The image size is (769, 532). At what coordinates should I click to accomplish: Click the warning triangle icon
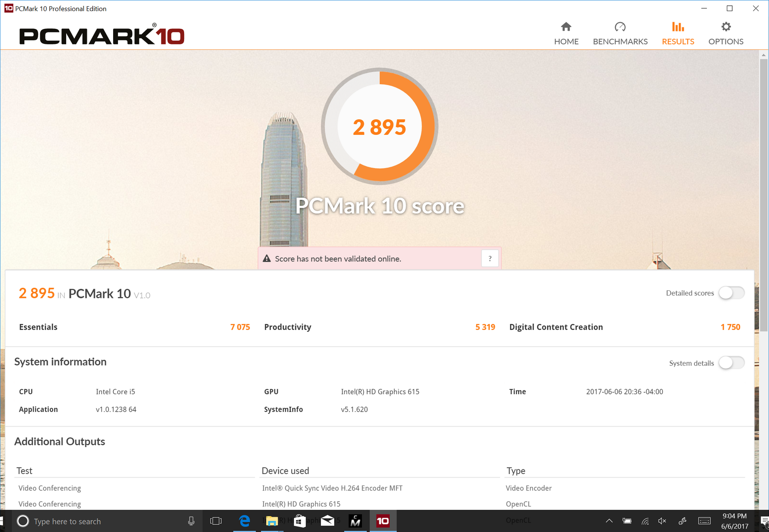tap(267, 258)
